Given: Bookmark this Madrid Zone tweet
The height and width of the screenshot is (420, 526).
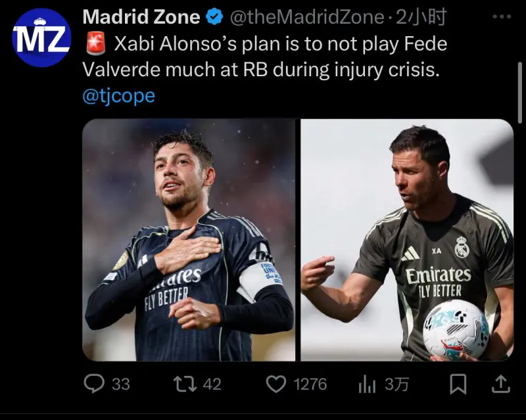Looking at the screenshot, I should [x=458, y=384].
